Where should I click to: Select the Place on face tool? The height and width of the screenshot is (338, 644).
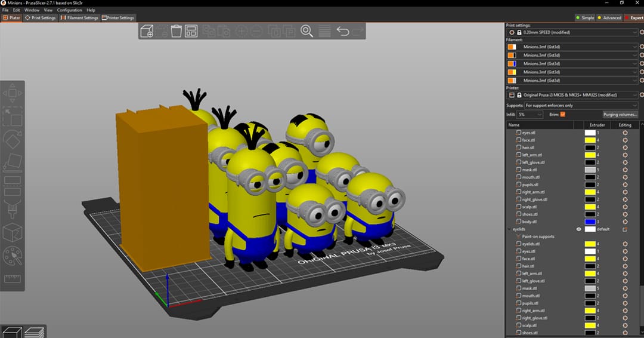(x=13, y=162)
